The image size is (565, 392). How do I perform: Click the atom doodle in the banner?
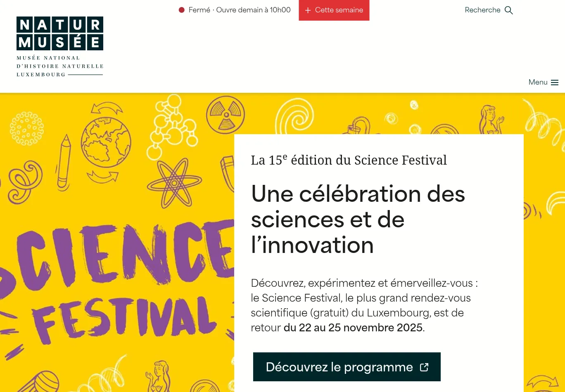coord(174,182)
